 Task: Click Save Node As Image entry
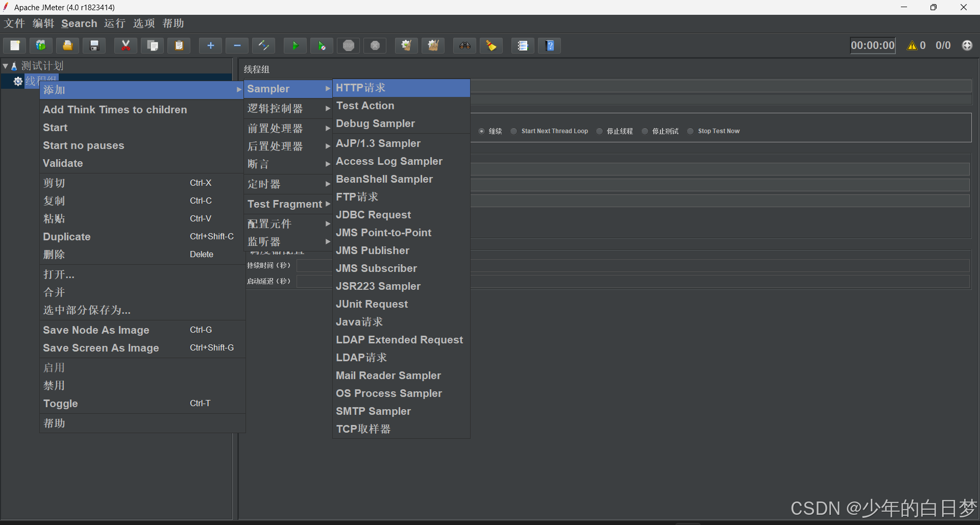click(142, 330)
